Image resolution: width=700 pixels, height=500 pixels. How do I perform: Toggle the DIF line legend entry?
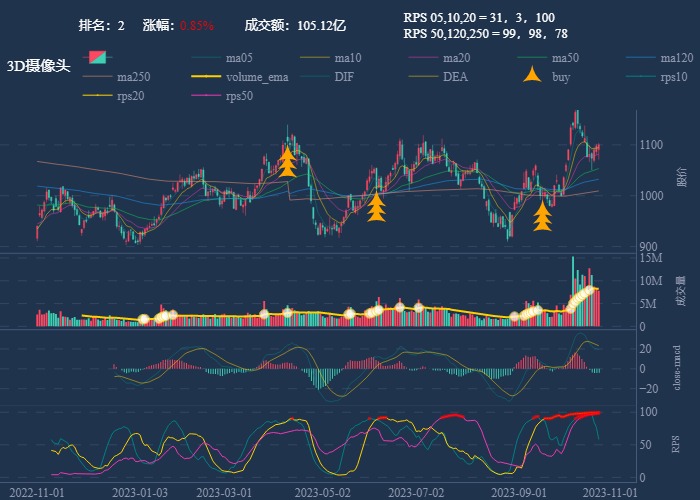click(343, 77)
